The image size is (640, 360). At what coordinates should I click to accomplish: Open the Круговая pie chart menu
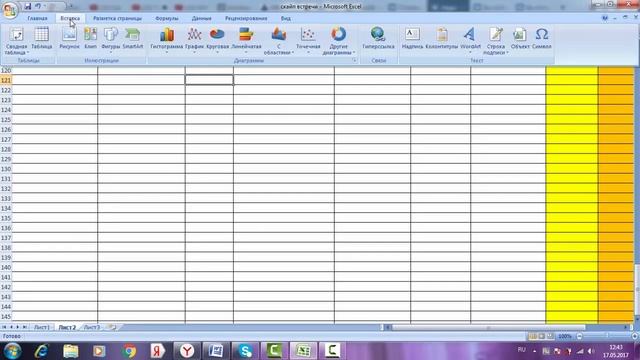coord(218,40)
